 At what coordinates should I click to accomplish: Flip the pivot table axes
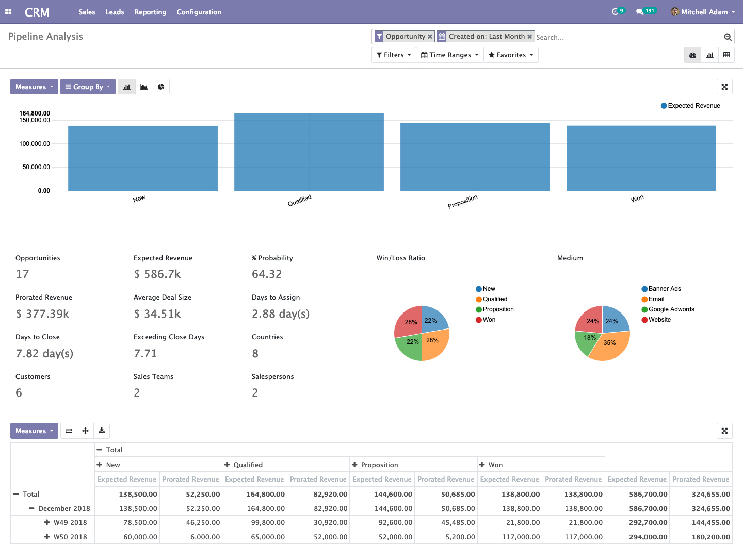(69, 431)
